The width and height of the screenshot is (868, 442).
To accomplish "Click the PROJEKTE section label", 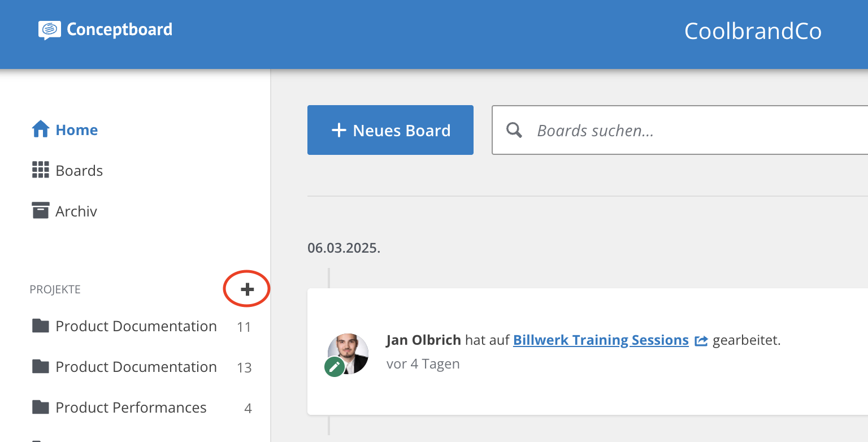I will click(55, 289).
